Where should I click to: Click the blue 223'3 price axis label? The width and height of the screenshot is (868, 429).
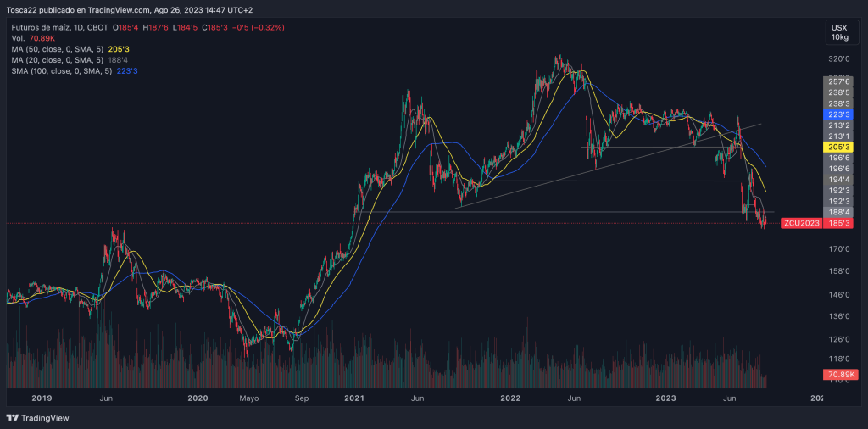[838, 114]
